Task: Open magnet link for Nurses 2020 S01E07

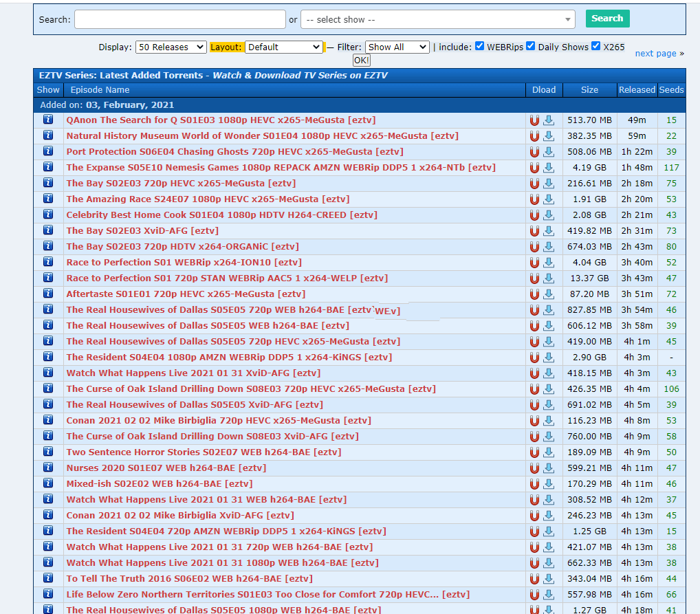Action: click(x=534, y=468)
